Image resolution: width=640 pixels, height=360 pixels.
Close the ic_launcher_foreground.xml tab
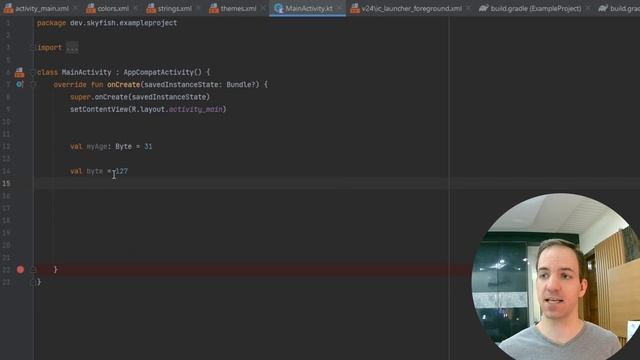pos(469,8)
